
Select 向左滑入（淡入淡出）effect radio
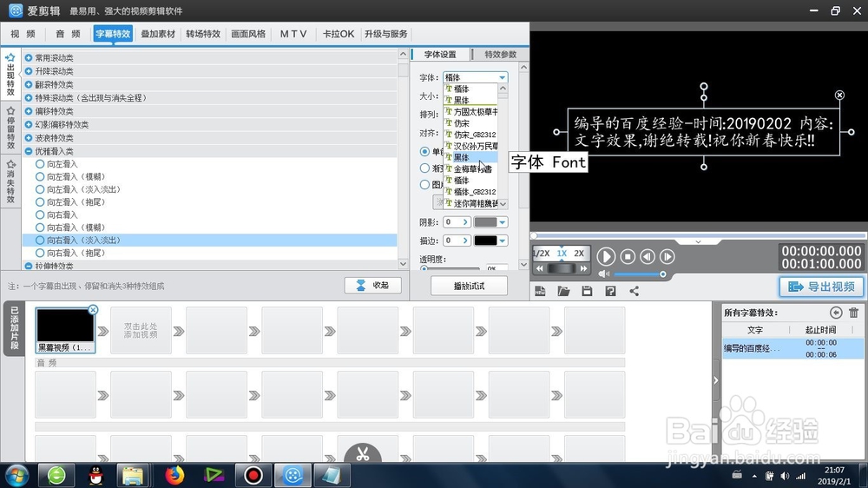(40, 189)
